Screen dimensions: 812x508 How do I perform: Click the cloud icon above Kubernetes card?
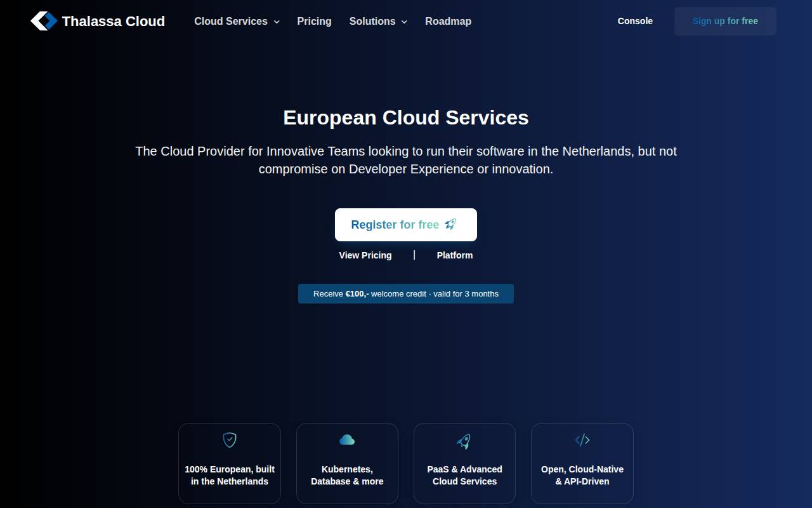tap(347, 439)
